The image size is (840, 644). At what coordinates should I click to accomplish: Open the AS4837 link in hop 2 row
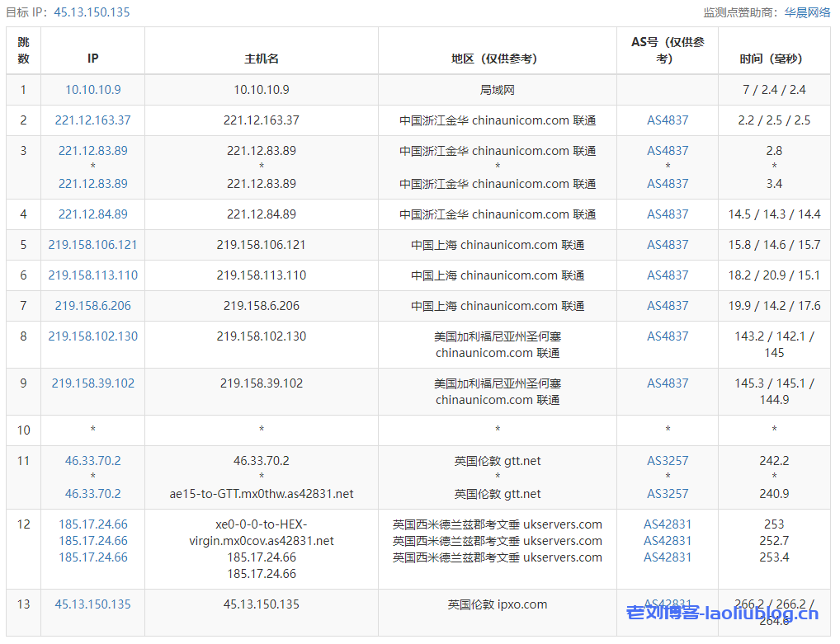point(668,120)
